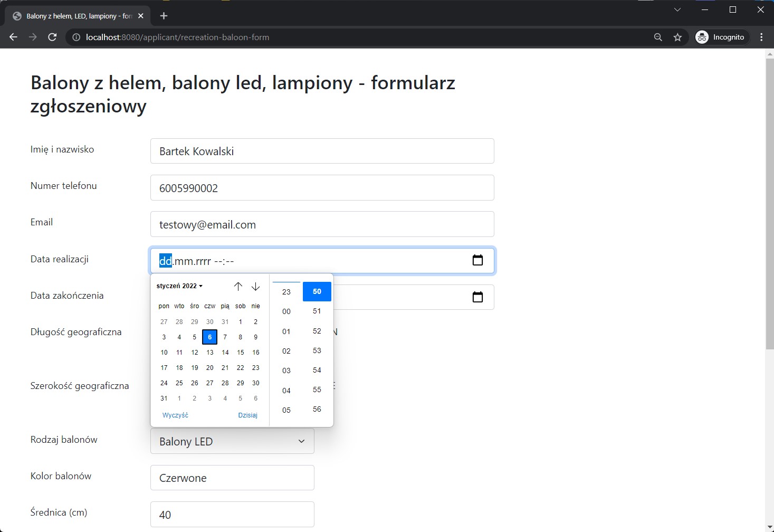Viewport: 774px width, 532px height.
Task: Click the Incognito profile badge
Action: 721,37
